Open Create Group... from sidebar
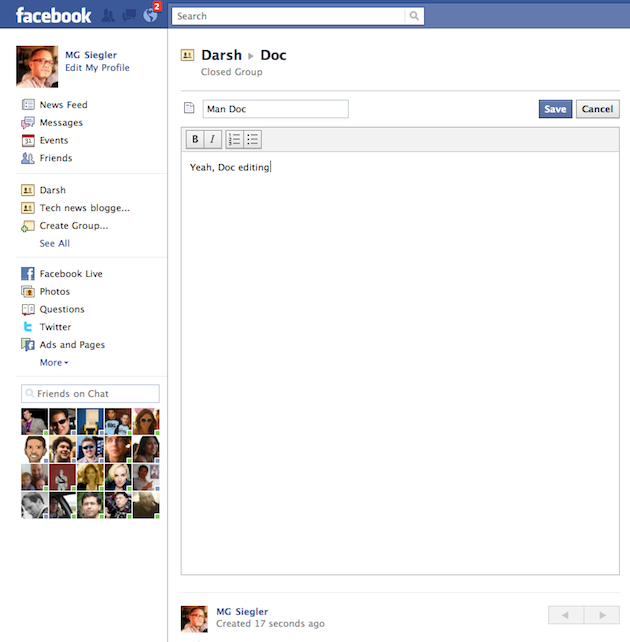The width and height of the screenshot is (630, 642). 74,226
